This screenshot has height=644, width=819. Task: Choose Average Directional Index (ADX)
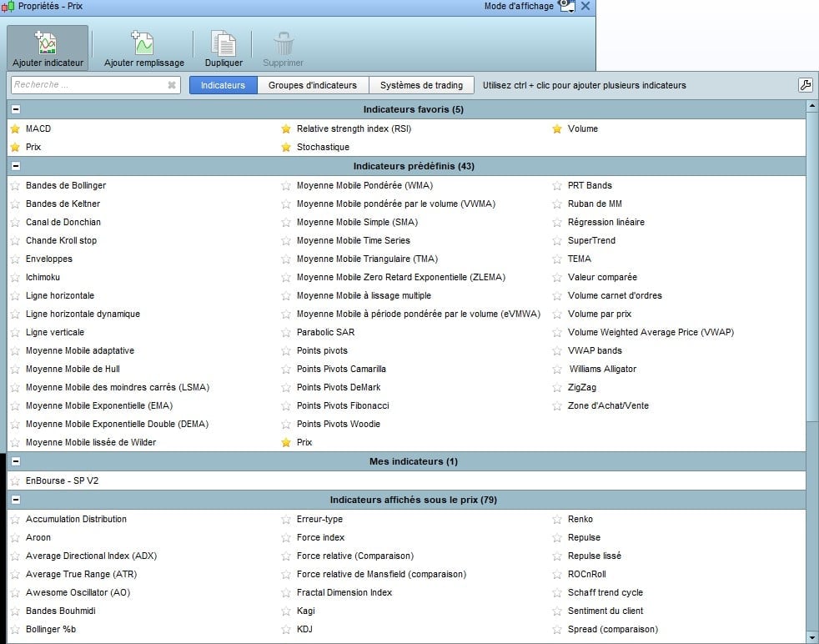[x=91, y=556]
